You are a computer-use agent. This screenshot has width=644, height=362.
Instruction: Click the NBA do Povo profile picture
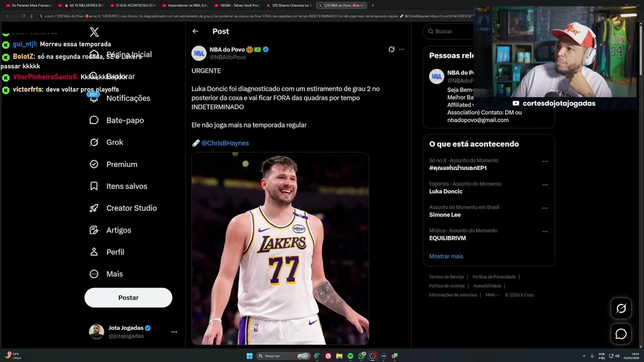pos(199,53)
